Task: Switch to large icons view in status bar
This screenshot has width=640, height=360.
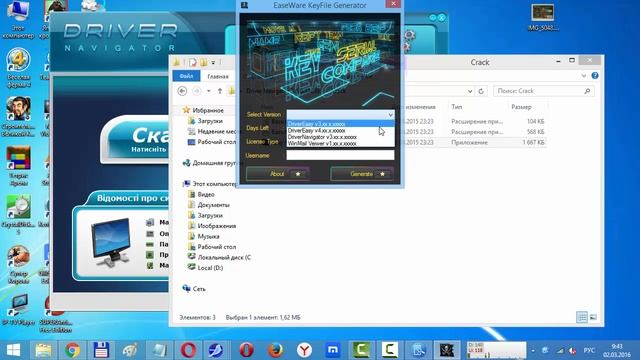Action: [x=593, y=317]
